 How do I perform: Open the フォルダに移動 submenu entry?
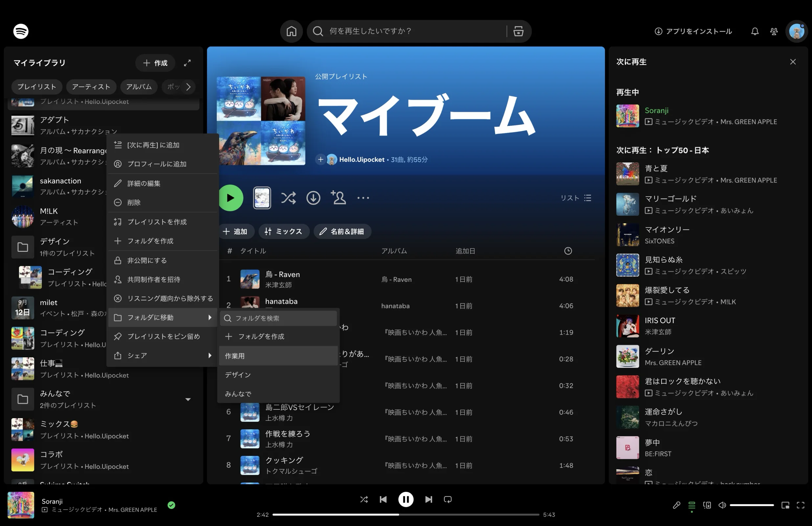click(162, 317)
